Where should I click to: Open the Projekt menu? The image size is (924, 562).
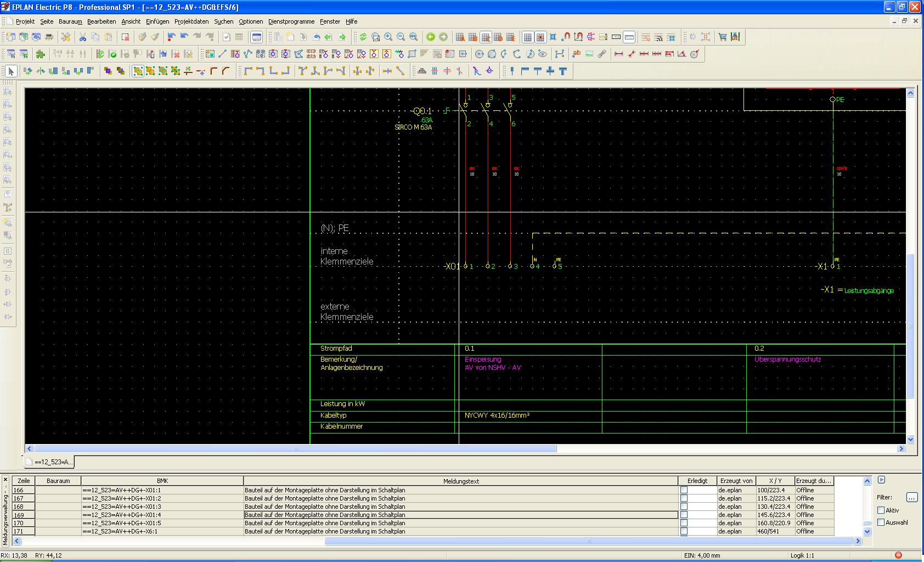[x=25, y=21]
